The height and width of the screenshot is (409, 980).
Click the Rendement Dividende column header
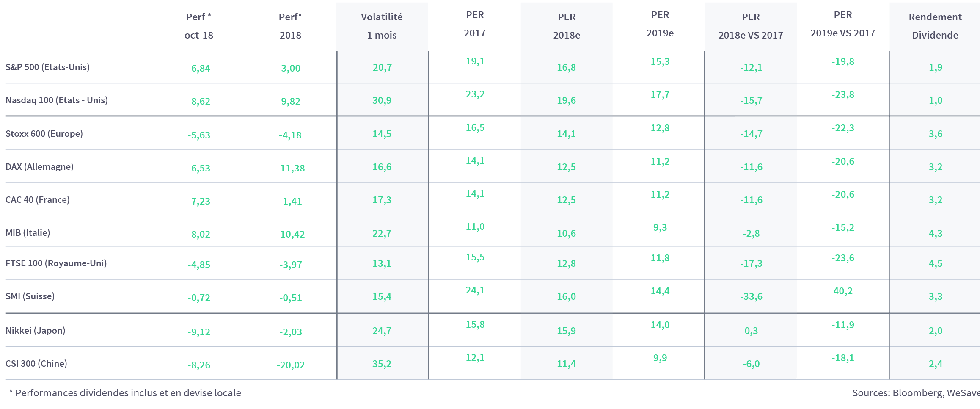[x=935, y=26]
